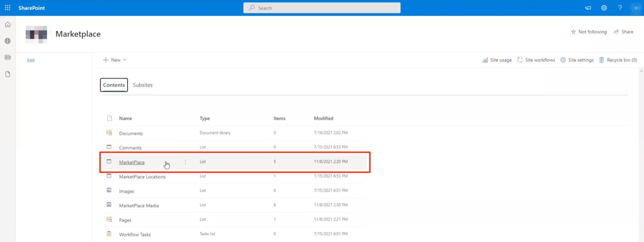Click the Documents library icon
Screen dimensions: 644x242
coord(109,133)
